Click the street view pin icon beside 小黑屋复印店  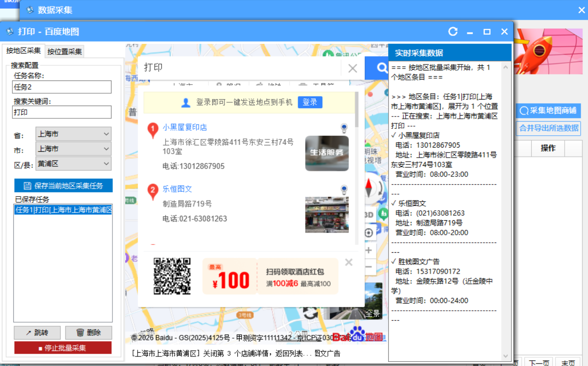point(344,128)
